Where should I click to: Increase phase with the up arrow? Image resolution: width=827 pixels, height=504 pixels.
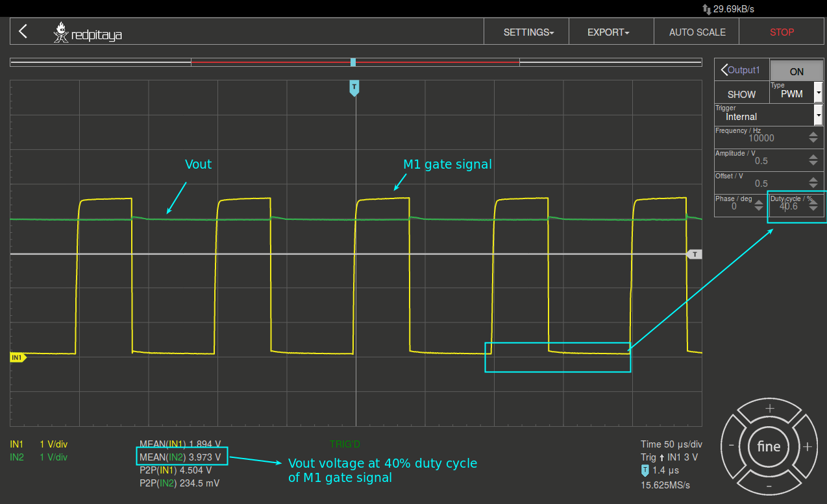pyautogui.click(x=758, y=202)
